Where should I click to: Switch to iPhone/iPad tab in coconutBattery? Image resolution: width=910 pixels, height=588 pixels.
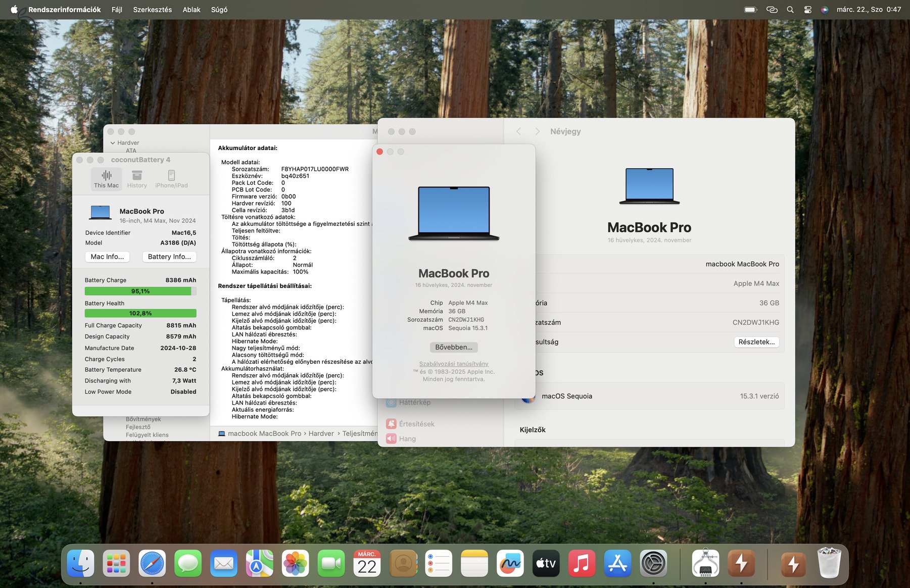coord(171,179)
